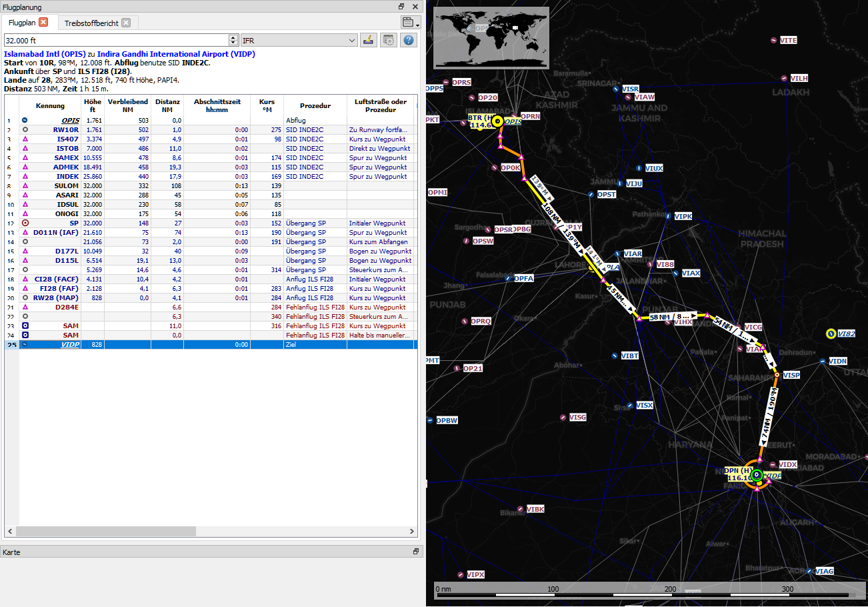
Task: Click the yellow VI82 airport symbol
Action: [x=831, y=334]
